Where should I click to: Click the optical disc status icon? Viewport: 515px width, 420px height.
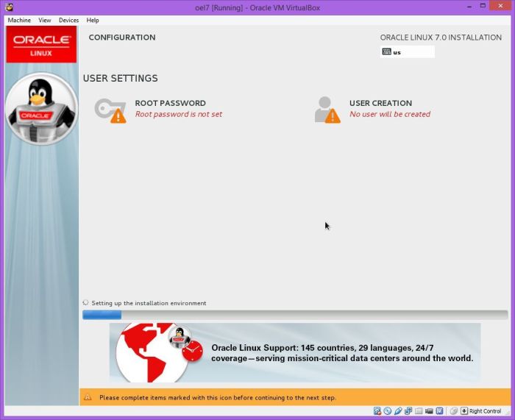(x=387, y=411)
